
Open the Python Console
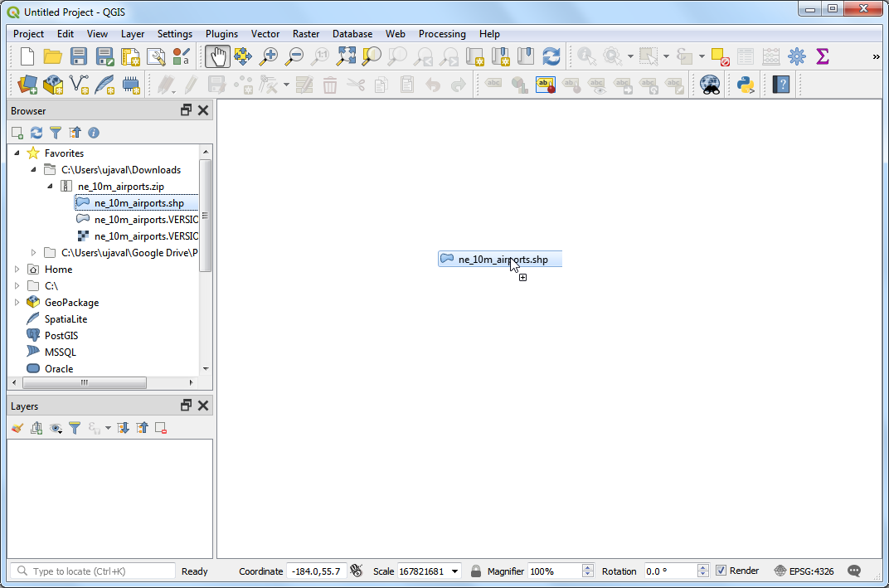tap(745, 84)
